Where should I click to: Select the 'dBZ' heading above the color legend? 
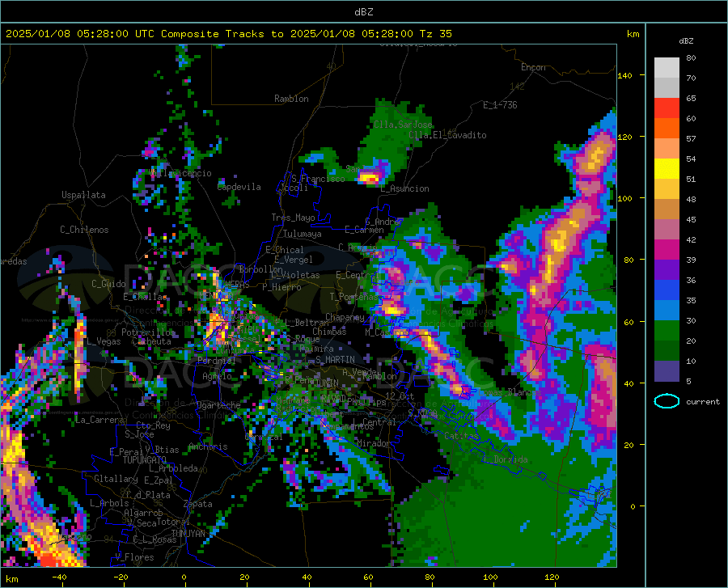click(686, 40)
